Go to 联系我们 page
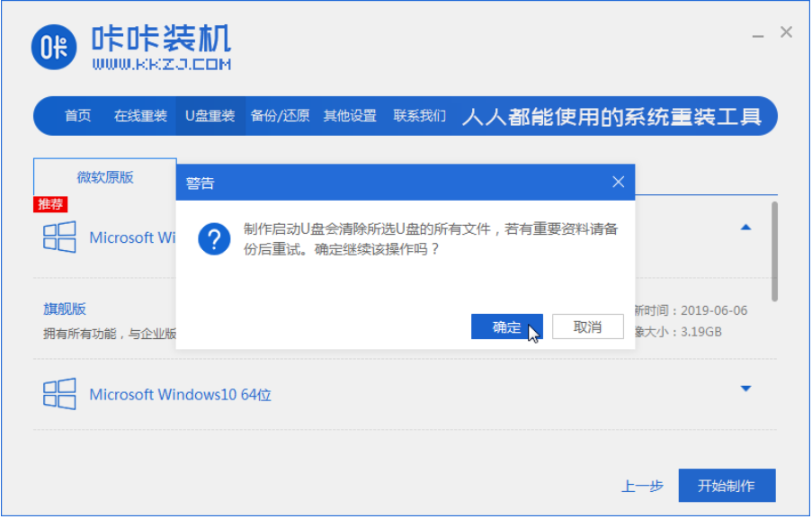The height and width of the screenshot is (519, 812). [419, 116]
